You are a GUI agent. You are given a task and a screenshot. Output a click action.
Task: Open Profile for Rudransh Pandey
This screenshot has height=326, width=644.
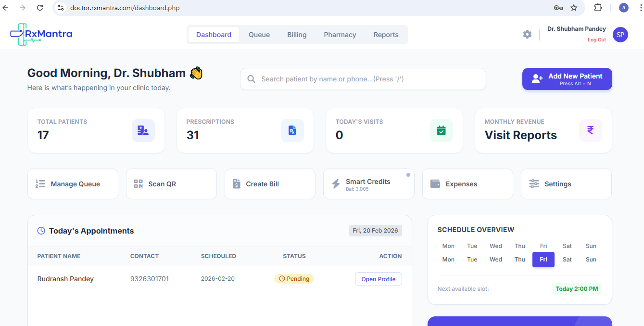pyautogui.click(x=378, y=279)
